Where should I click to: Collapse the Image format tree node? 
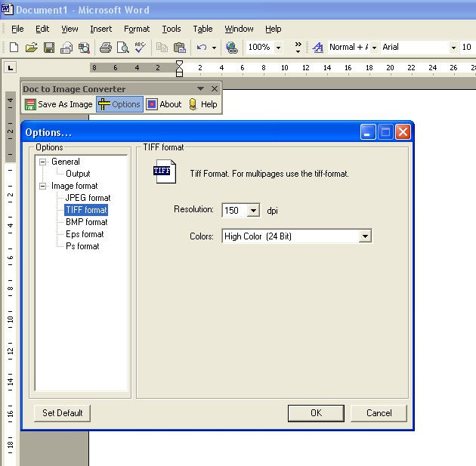tap(42, 186)
